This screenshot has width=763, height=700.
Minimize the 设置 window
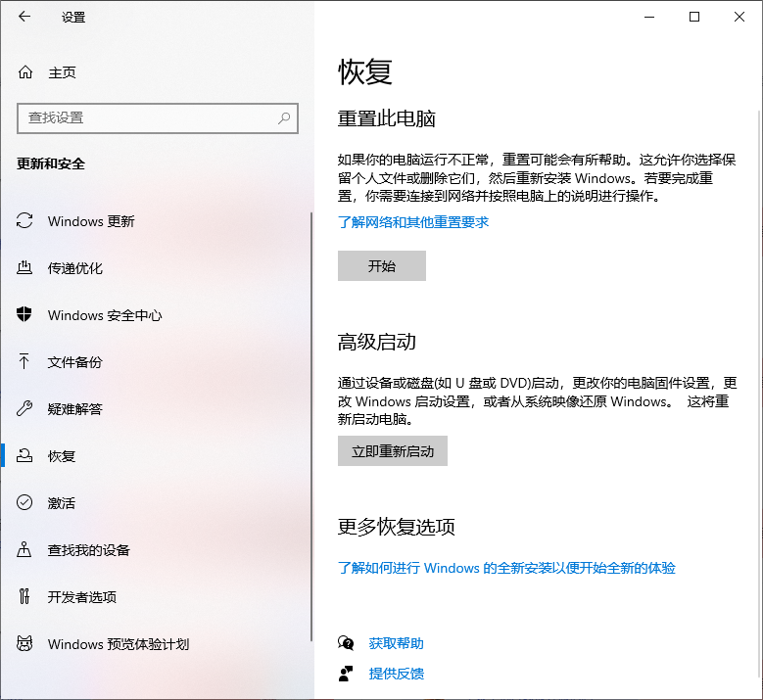coord(649,17)
